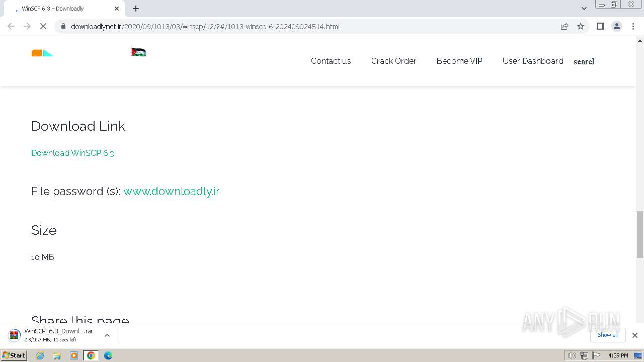The width and height of the screenshot is (644, 362).
Task: Open a new tab with the plus button
Action: point(136,9)
